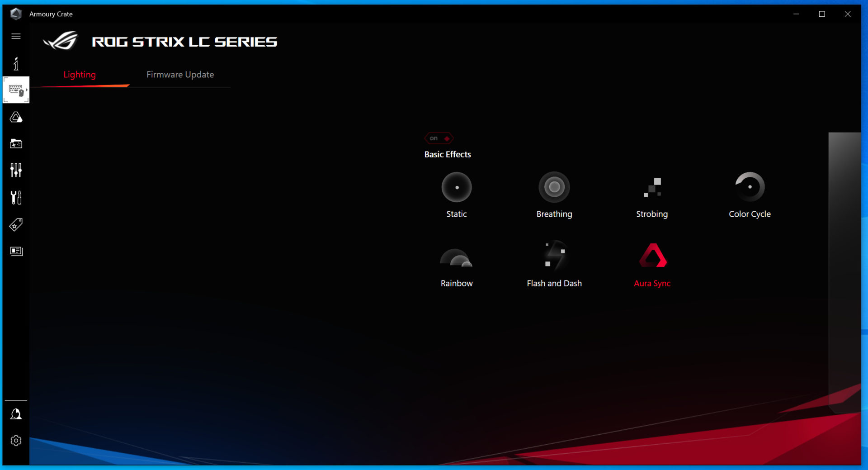Click the Basic Effects heading
868x470 pixels.
click(x=448, y=155)
